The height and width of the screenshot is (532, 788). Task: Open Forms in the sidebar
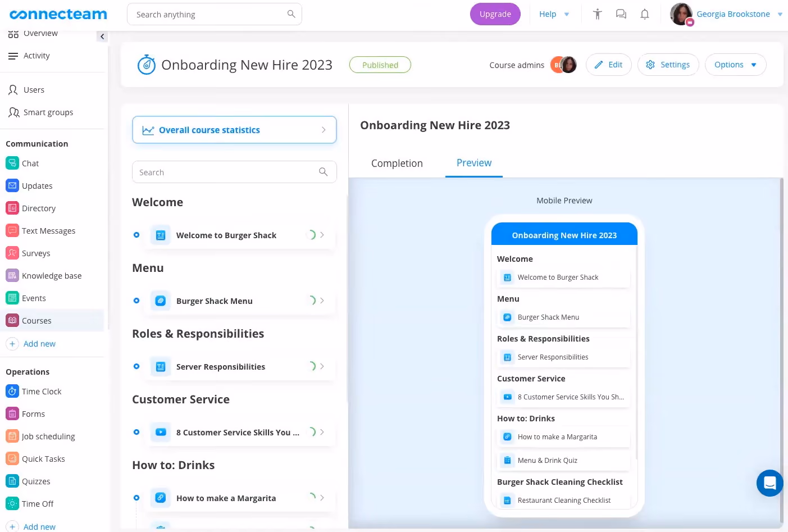pos(33,414)
